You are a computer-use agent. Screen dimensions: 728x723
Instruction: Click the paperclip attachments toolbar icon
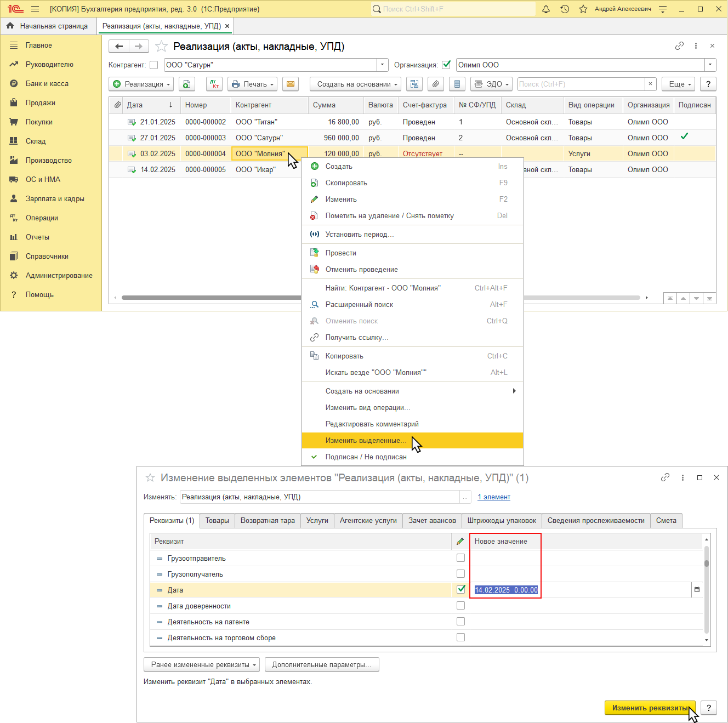(436, 84)
